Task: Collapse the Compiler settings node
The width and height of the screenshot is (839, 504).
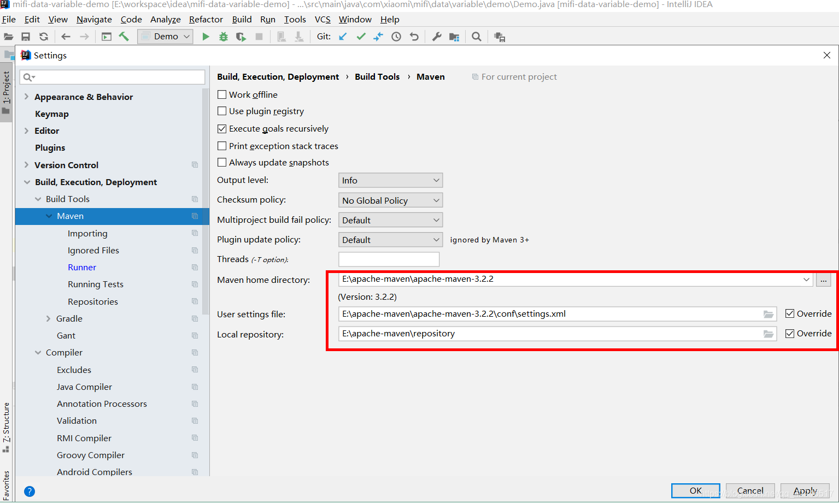Action: (x=38, y=352)
